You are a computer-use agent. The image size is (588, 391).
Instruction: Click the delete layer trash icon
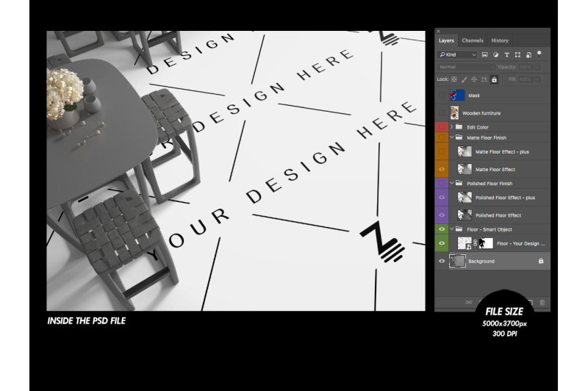[542, 302]
